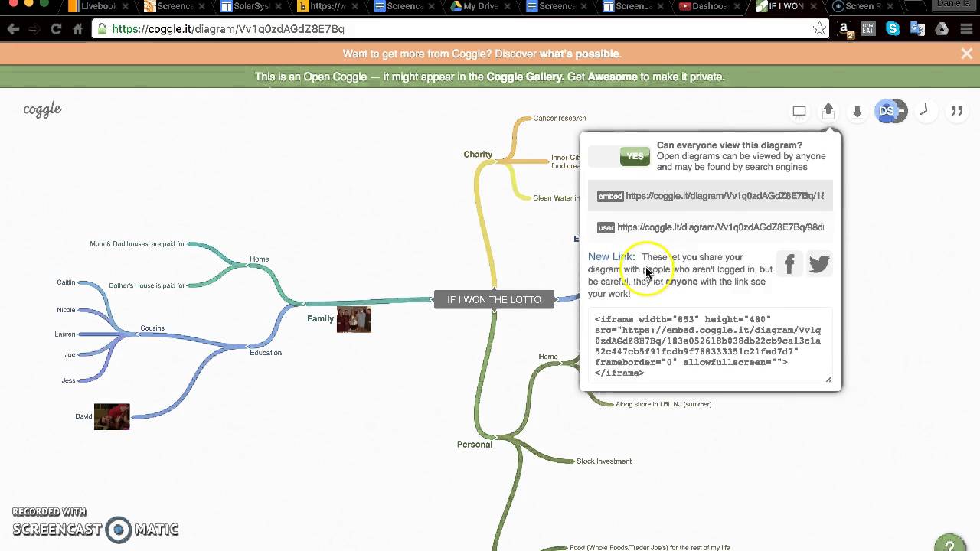980x551 pixels.
Task: Click the coggle logo
Action: (42, 109)
